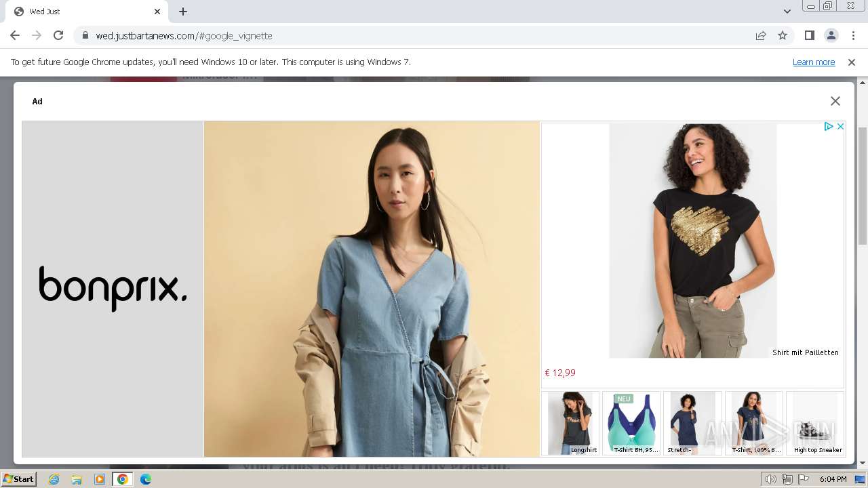The height and width of the screenshot is (488, 868).
Task: Open the Learn more link
Action: click(814, 62)
